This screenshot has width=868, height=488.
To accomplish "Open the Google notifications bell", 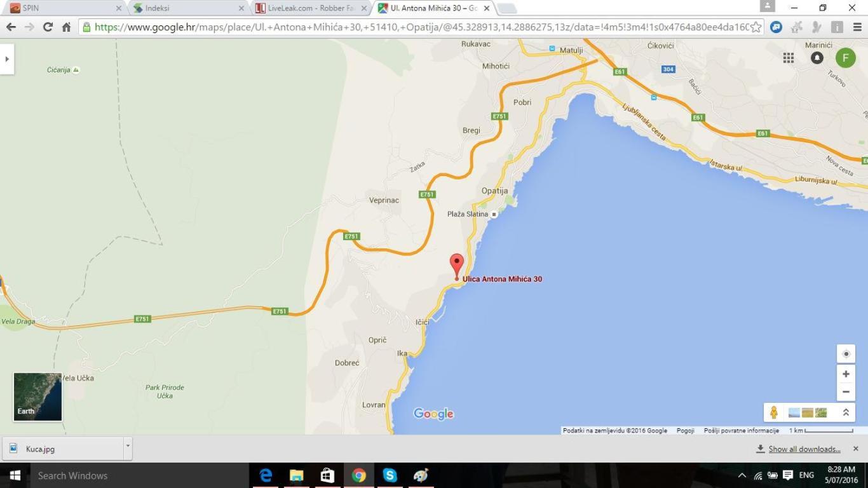I will (817, 58).
